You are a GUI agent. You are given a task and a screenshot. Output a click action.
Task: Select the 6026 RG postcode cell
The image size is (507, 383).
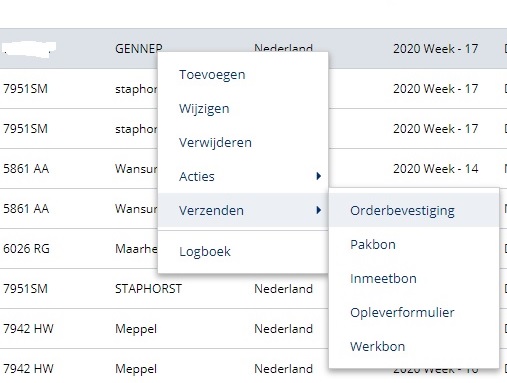[26, 249]
